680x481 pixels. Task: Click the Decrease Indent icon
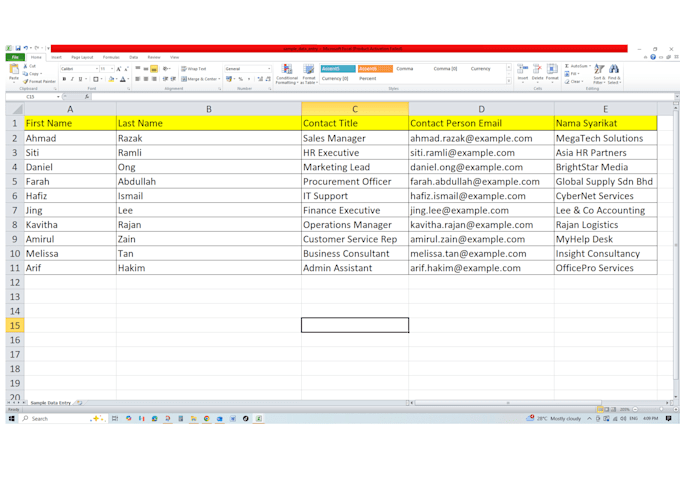165,79
